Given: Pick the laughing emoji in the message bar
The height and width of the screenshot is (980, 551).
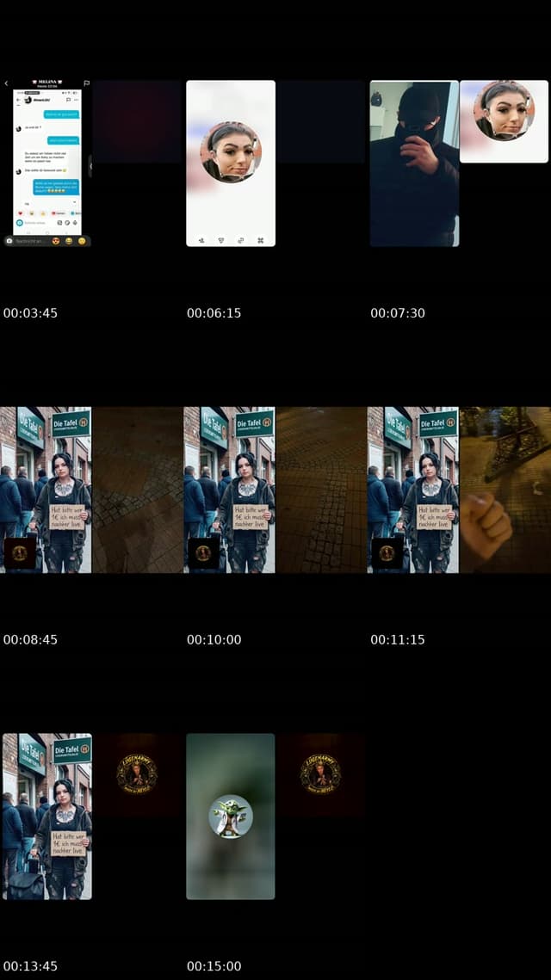Looking at the screenshot, I should 69,241.
